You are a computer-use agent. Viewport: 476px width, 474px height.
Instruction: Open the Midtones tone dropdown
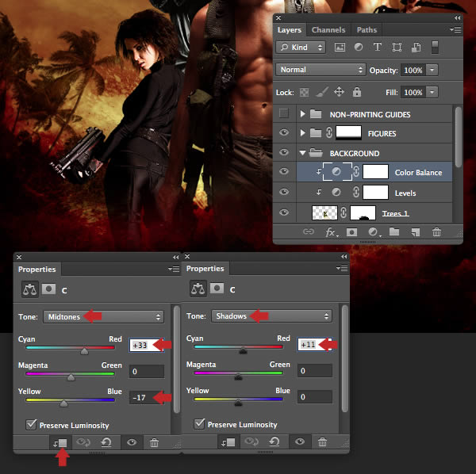tap(103, 317)
